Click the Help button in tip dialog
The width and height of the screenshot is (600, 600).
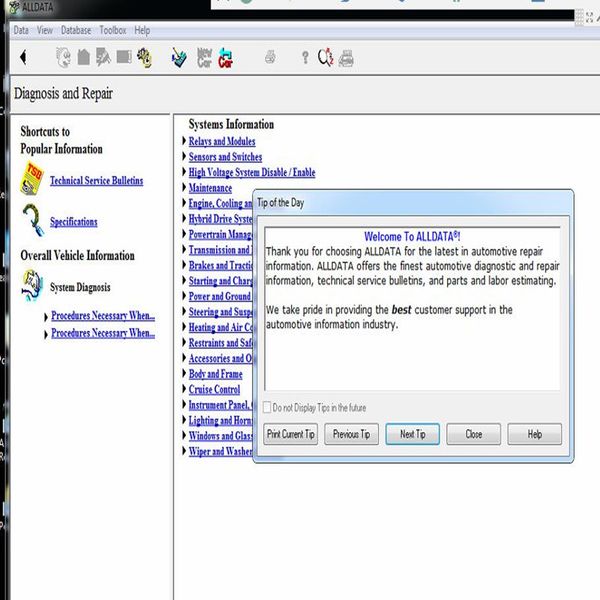535,434
